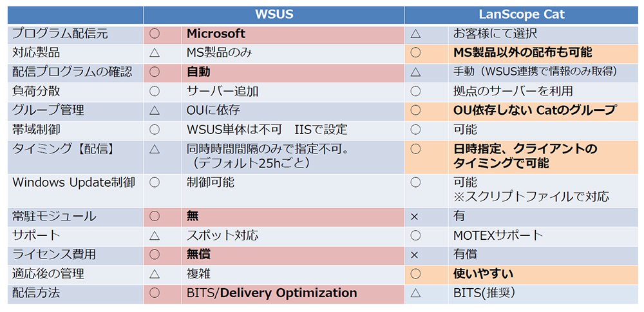644x312 pixels.
Task: Click the 無償 cell in pink
Action: tap(293, 255)
